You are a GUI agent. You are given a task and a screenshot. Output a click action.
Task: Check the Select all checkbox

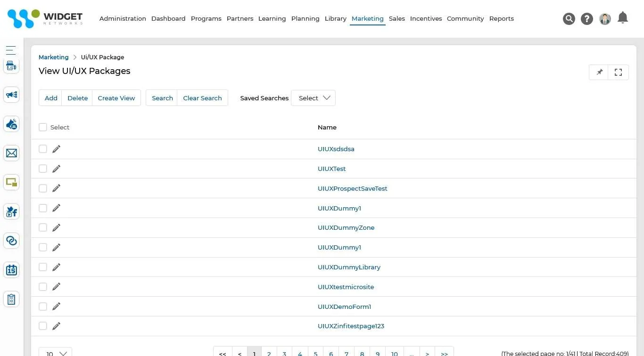[43, 127]
